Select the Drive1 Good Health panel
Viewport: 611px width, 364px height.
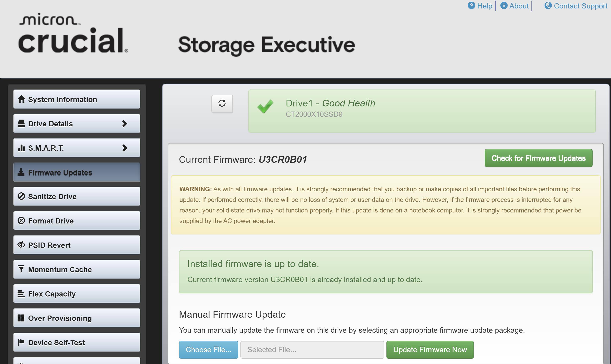pyautogui.click(x=422, y=111)
